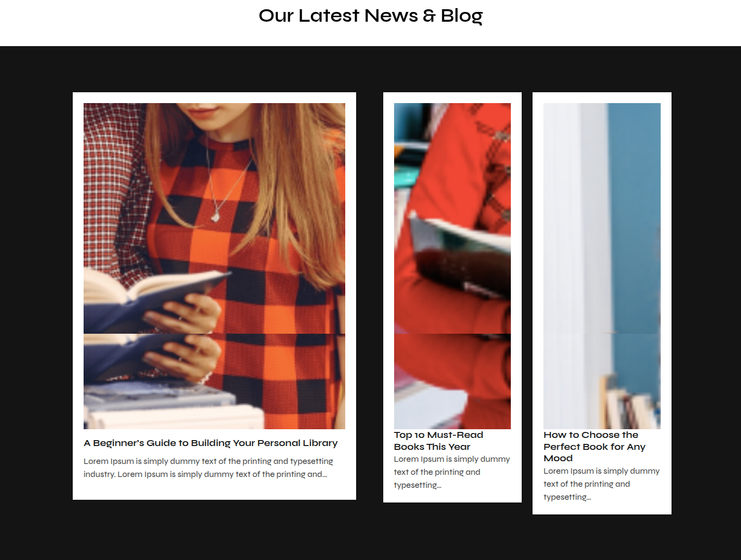Click the plaid-shirt woman reading photo thumbnail
The width and height of the screenshot is (741, 560).
tap(214, 266)
